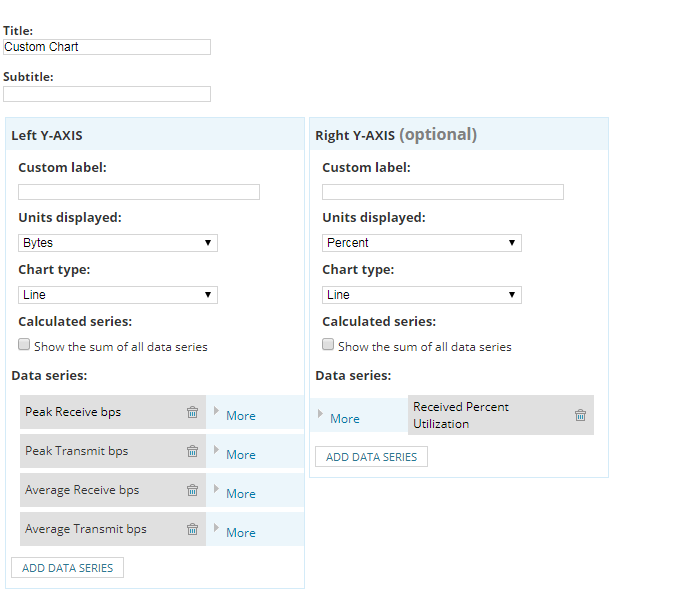691x612 pixels.
Task: Expand More options for Peak Receive bps
Action: click(x=240, y=415)
